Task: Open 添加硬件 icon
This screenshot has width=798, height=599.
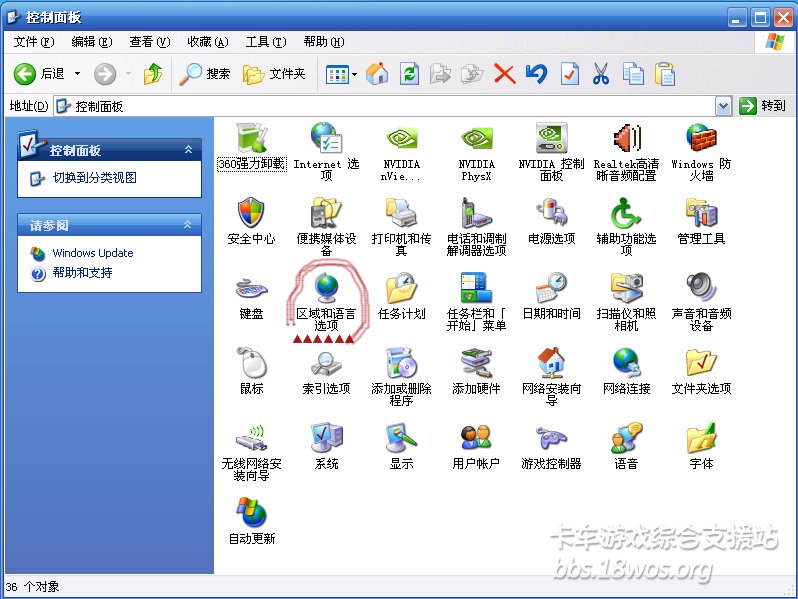Action: click(476, 362)
